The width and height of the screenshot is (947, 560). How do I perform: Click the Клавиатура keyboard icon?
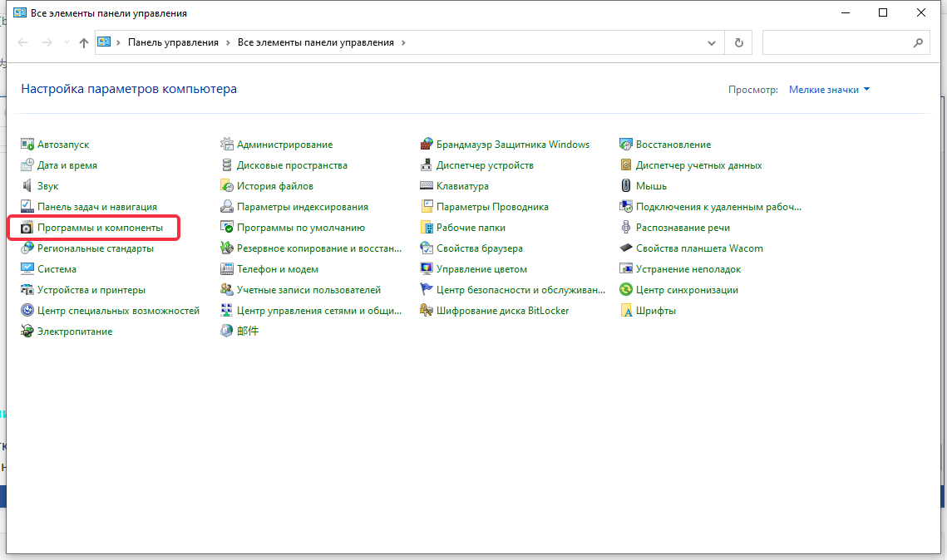(x=427, y=186)
